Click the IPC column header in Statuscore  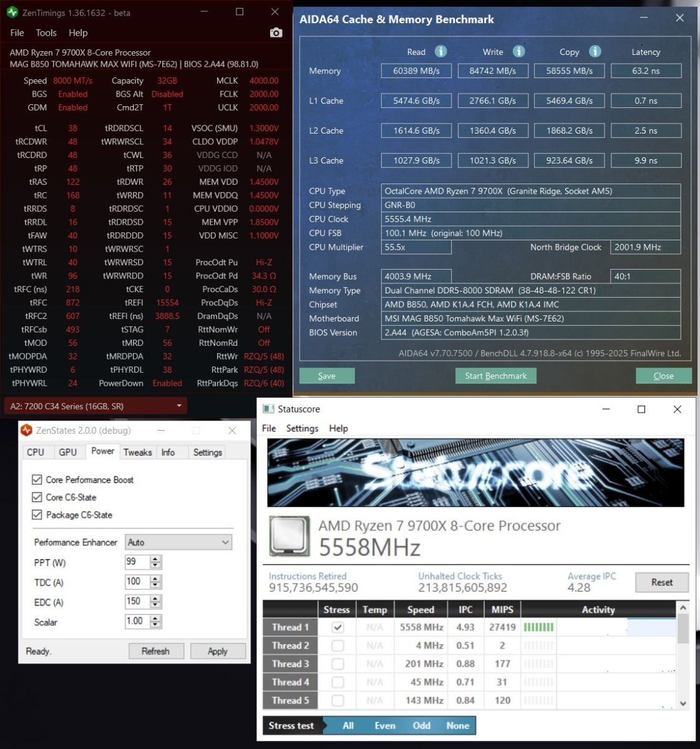[465, 609]
